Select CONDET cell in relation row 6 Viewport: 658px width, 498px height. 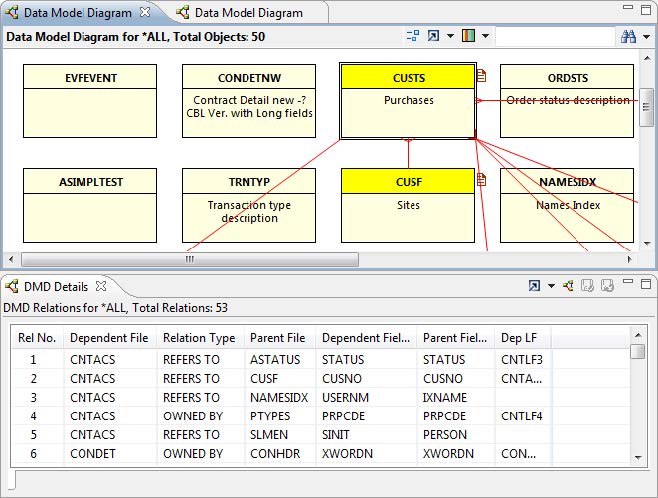[x=93, y=454]
